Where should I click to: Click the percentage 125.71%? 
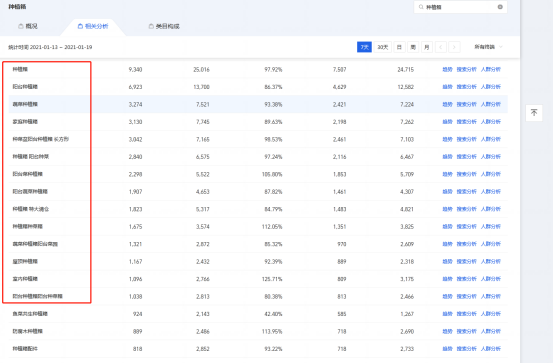[272, 279]
